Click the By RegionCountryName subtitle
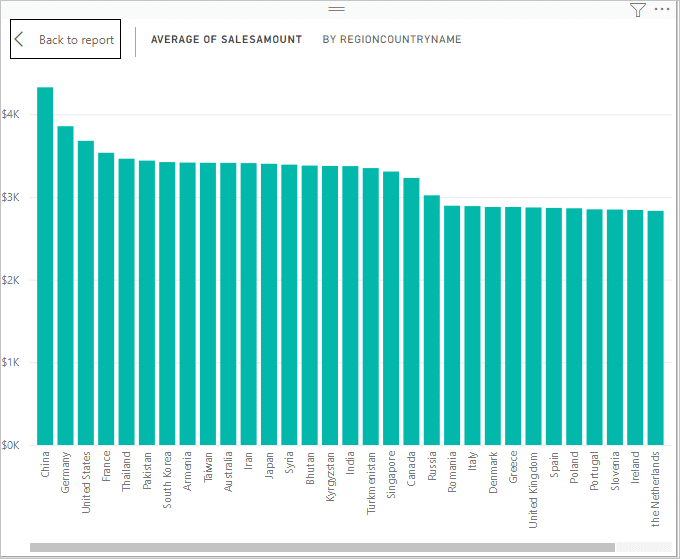The height and width of the screenshot is (559, 680). click(x=392, y=40)
